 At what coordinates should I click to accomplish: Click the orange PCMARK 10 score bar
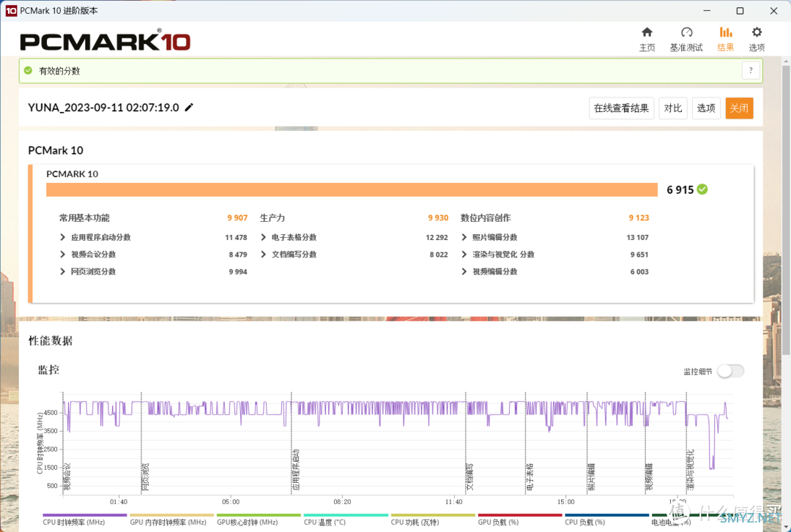pos(352,190)
